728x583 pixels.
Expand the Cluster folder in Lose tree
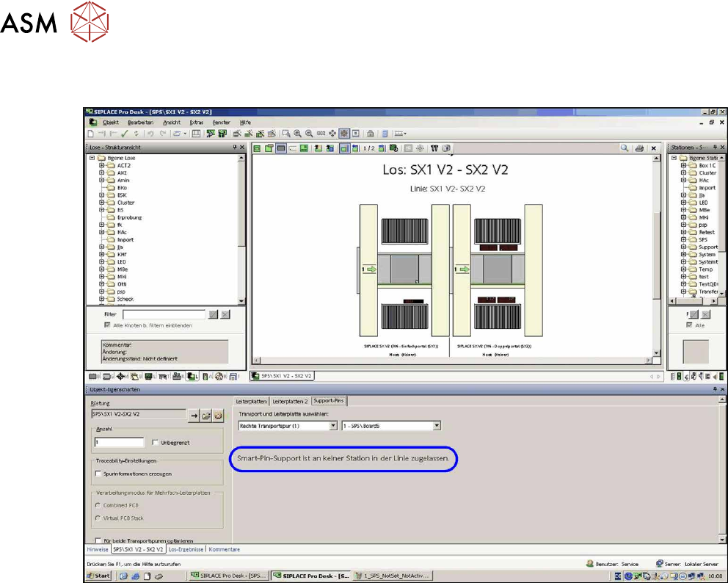pos(102,203)
